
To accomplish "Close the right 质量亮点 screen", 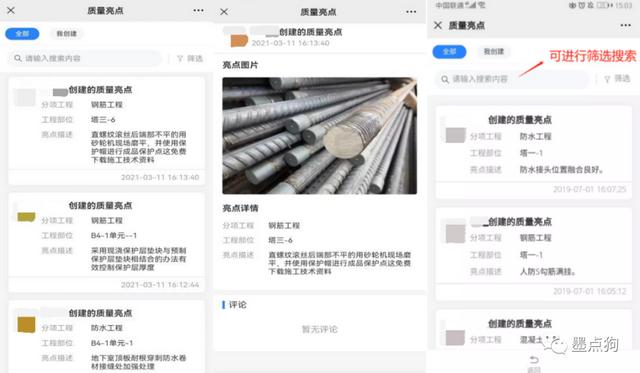I will click(x=438, y=25).
